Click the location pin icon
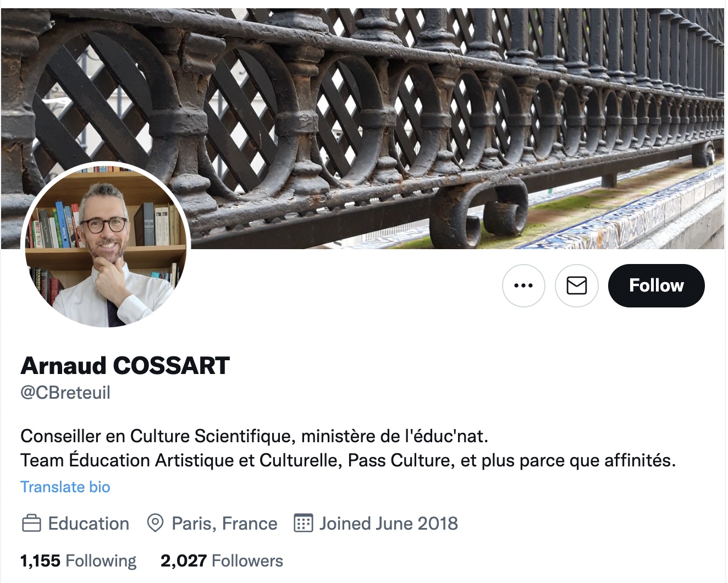The width and height of the screenshot is (728, 583). point(155,523)
